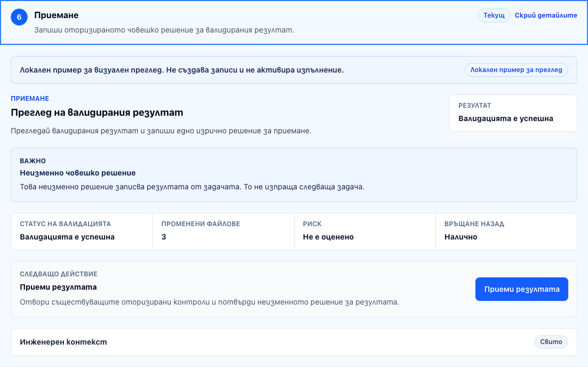Screen dimensions: 588x367
Task: Click the Статус на валидацията cell
Action: click(82, 232)
